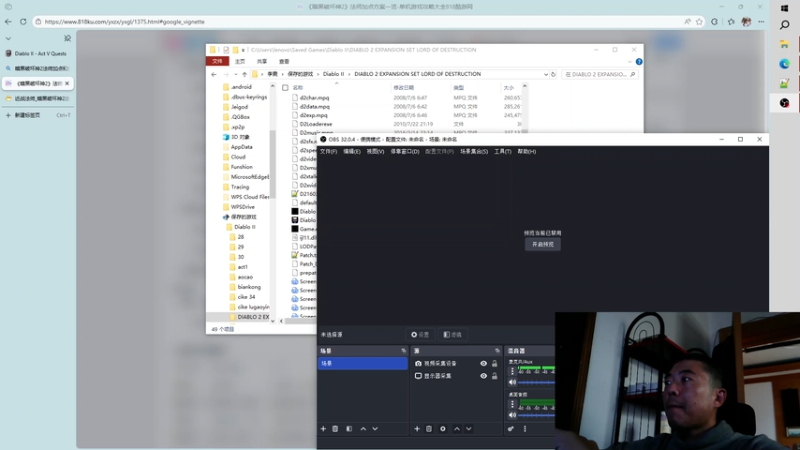Image resolution: width=800 pixels, height=450 pixels.
Task: Mute the 麦克风/Aux channel speaker icon
Action: [512, 382]
